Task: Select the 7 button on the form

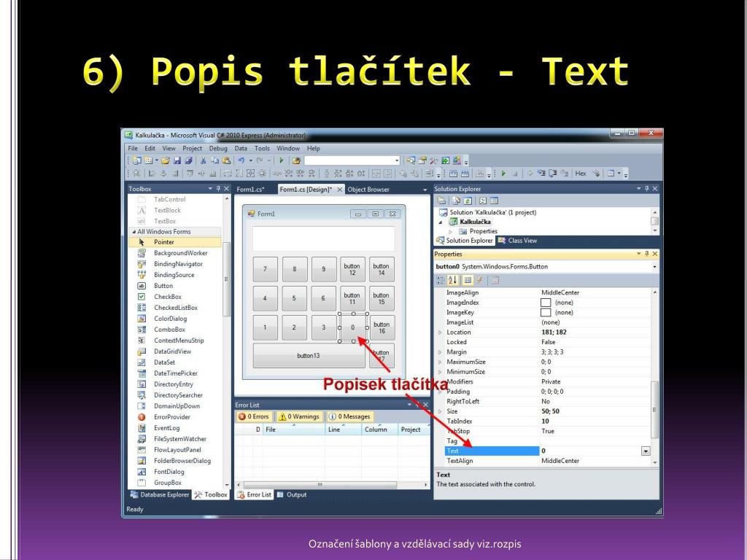Action: click(265, 270)
